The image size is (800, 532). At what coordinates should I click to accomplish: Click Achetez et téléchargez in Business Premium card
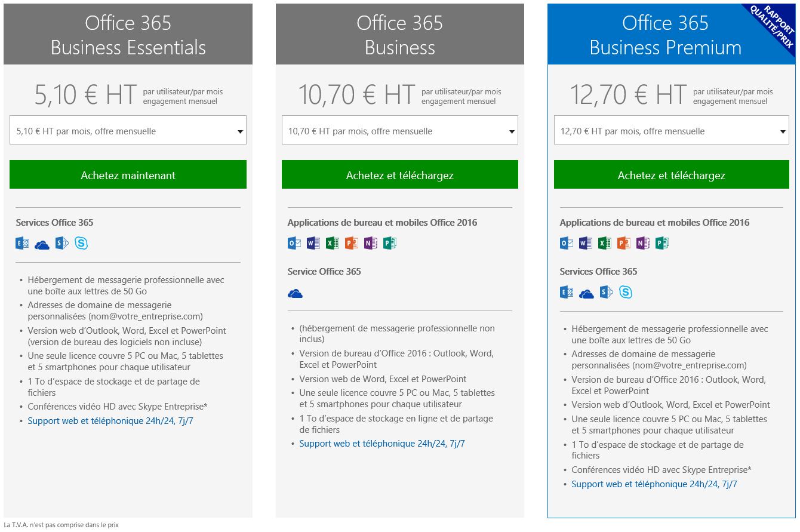[x=672, y=174]
